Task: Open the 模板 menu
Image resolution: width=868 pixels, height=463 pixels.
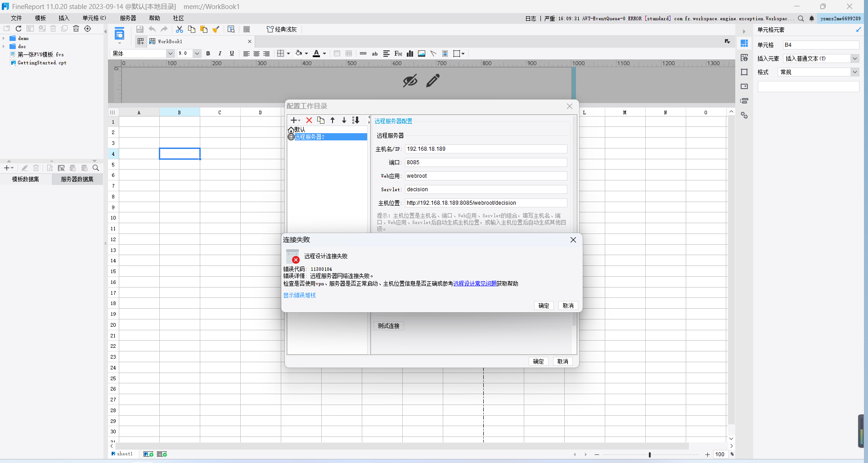Action: point(40,18)
